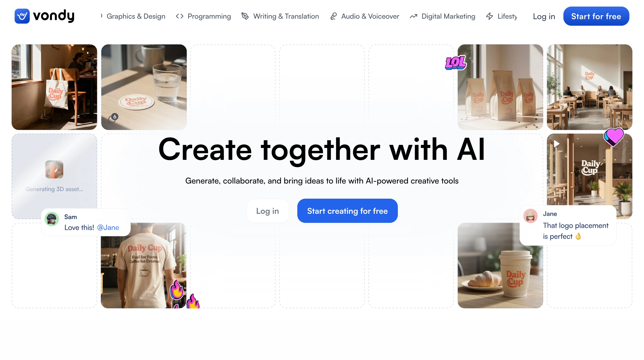Open the Programming category
Viewport: 644px width, 360px height.
(209, 16)
